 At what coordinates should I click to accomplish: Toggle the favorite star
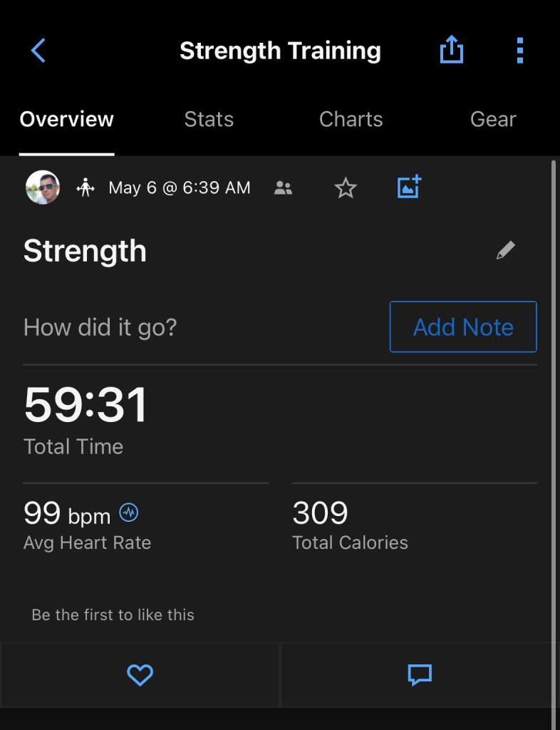coord(346,188)
